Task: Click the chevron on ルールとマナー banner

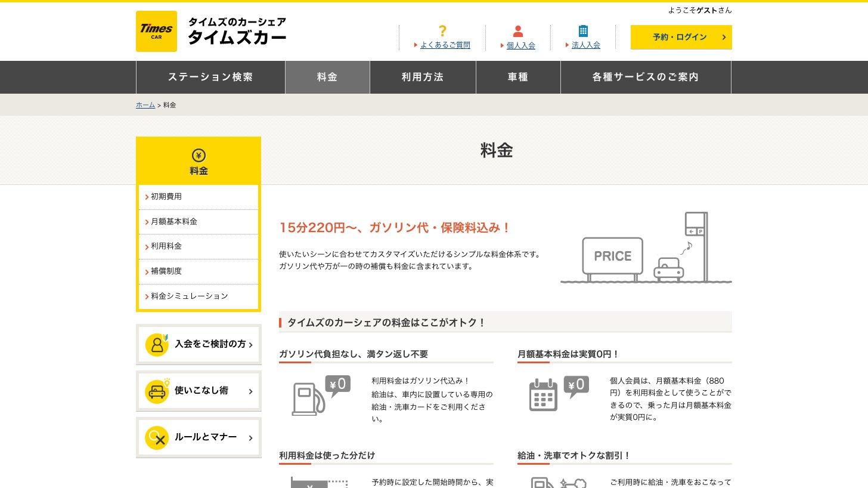Action: click(250, 438)
